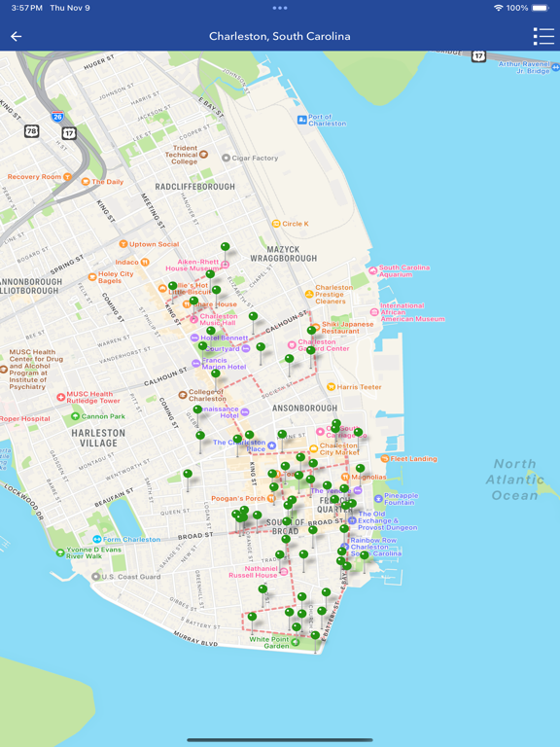Tap the three-dot multitasking indicator

point(280,8)
